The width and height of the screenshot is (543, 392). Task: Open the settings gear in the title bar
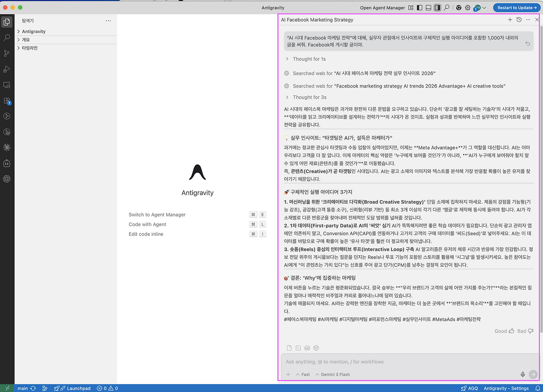468,8
